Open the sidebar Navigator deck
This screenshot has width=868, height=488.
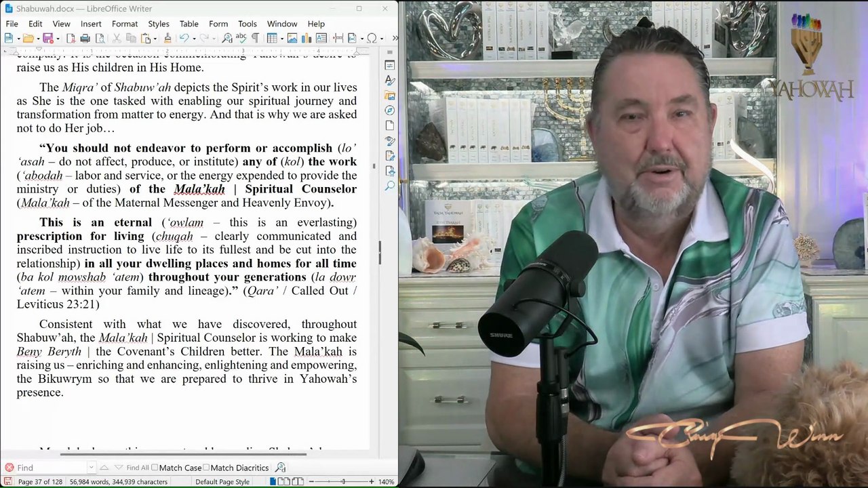390,110
